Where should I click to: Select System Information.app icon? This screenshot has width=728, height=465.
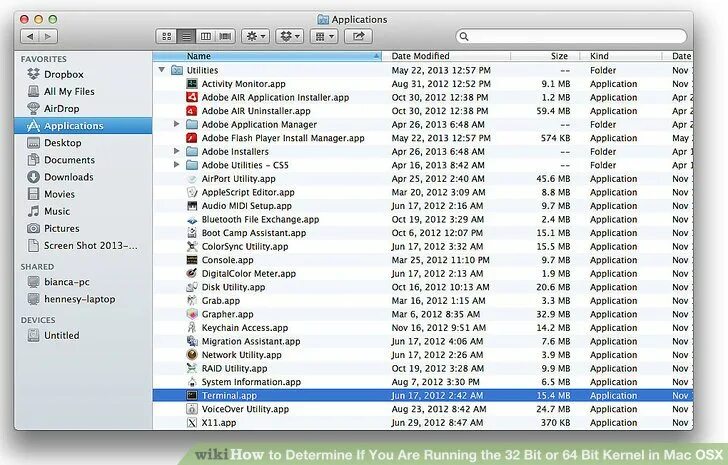point(192,382)
